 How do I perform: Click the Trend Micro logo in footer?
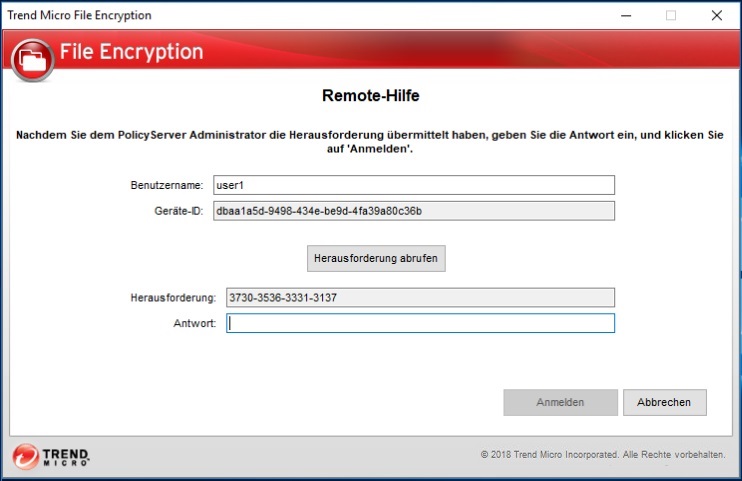[x=52, y=456]
